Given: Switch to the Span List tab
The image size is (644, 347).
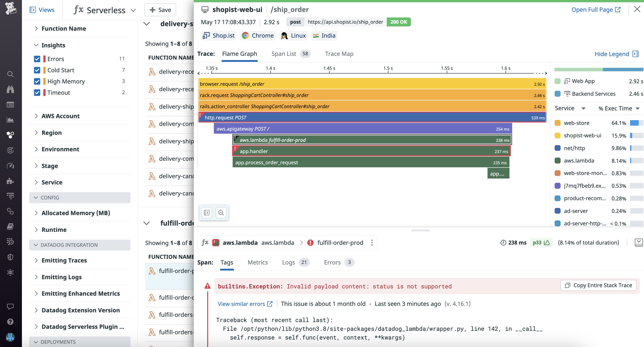Looking at the screenshot, I should [x=284, y=54].
